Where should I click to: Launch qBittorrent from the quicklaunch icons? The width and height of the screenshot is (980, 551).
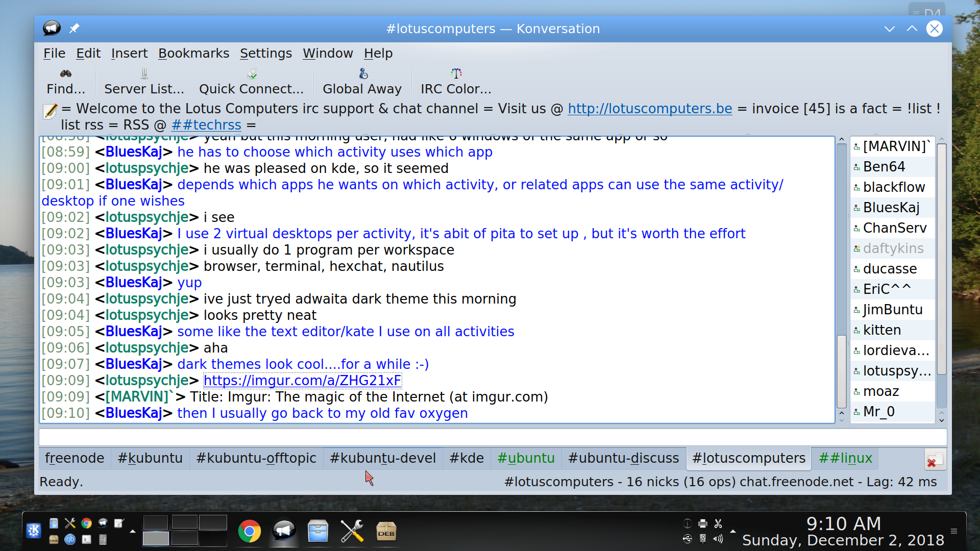coord(70,539)
